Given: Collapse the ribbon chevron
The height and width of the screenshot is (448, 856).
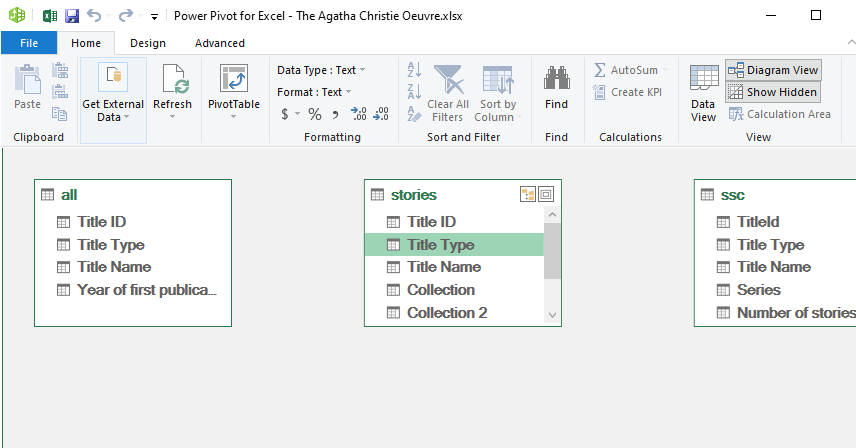Looking at the screenshot, I should tap(851, 43).
